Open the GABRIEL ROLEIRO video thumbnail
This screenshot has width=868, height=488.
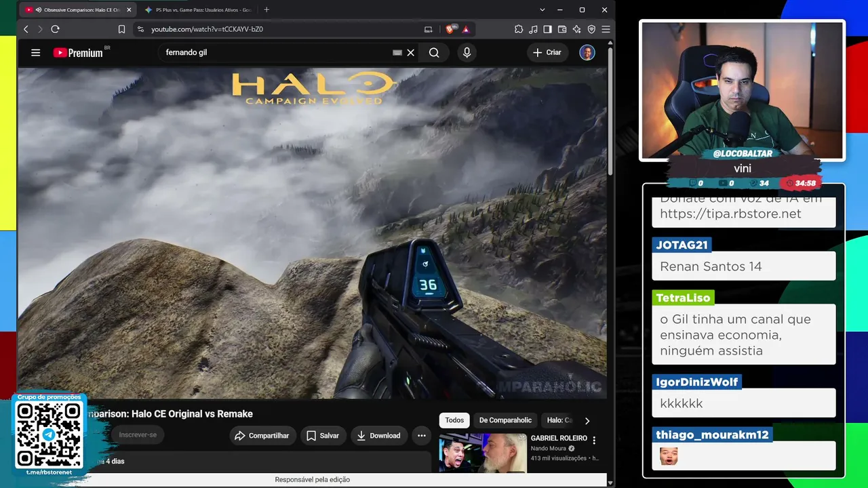coord(483,453)
